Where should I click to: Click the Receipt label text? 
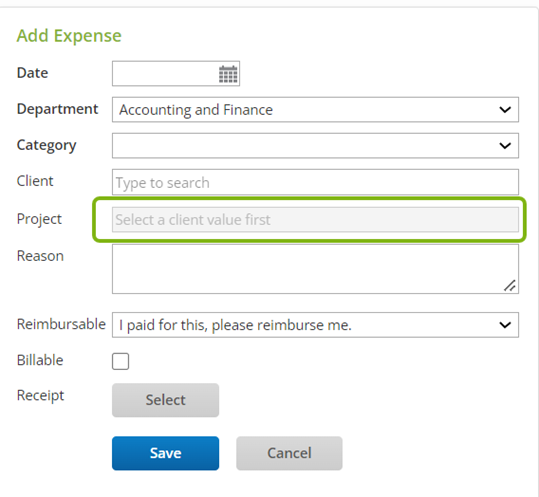click(x=40, y=396)
